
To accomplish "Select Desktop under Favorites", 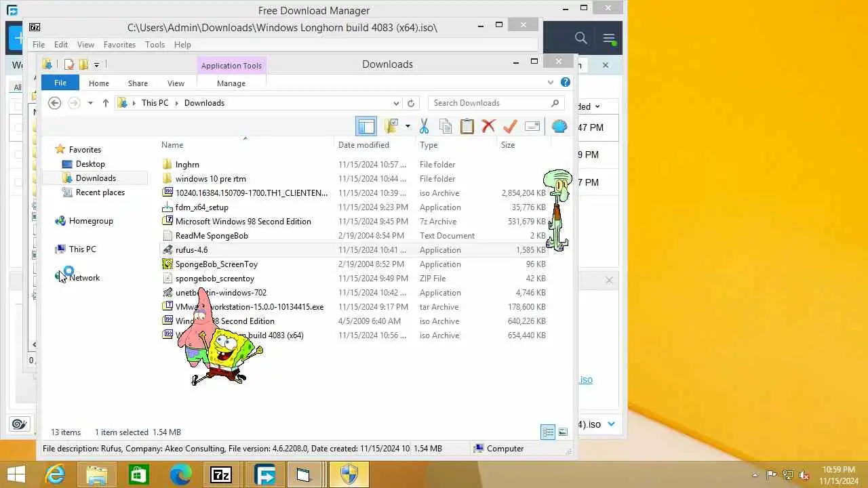I will 90,164.
